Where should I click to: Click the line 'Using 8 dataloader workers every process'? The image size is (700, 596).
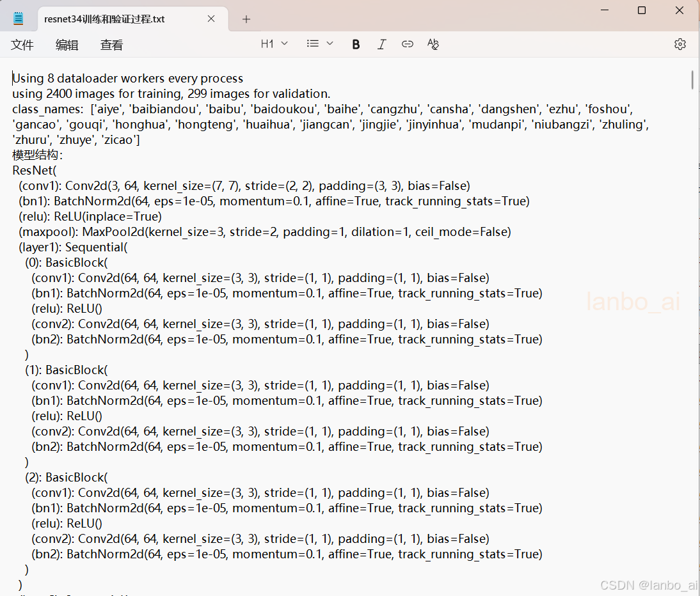pos(128,79)
